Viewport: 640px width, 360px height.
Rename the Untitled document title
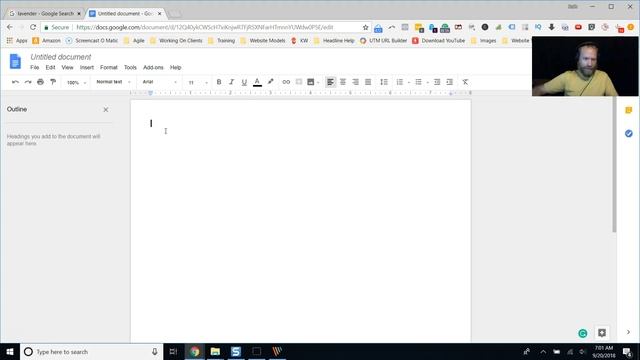pyautogui.click(x=61, y=57)
